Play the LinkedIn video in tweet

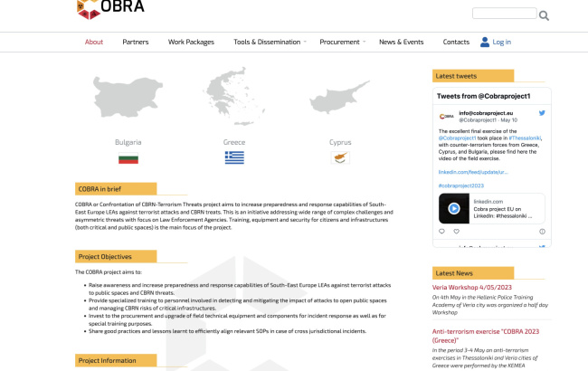pyautogui.click(x=454, y=208)
